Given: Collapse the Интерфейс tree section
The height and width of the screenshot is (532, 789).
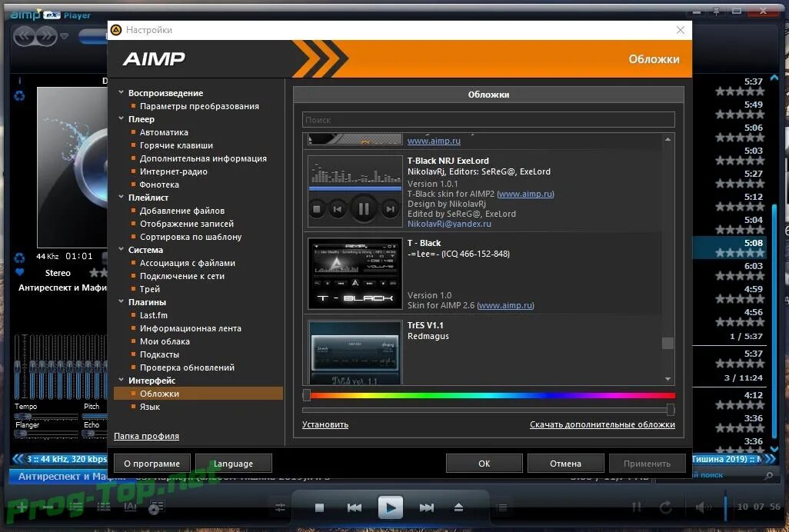Looking at the screenshot, I should point(121,380).
